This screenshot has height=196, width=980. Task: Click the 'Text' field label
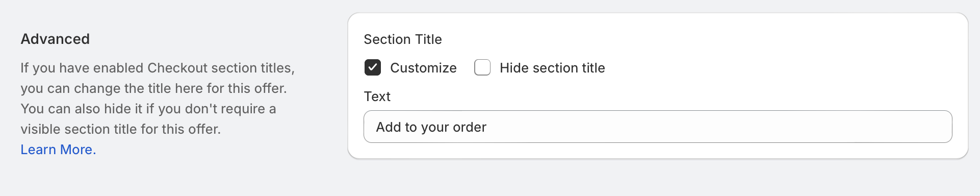coord(377,96)
